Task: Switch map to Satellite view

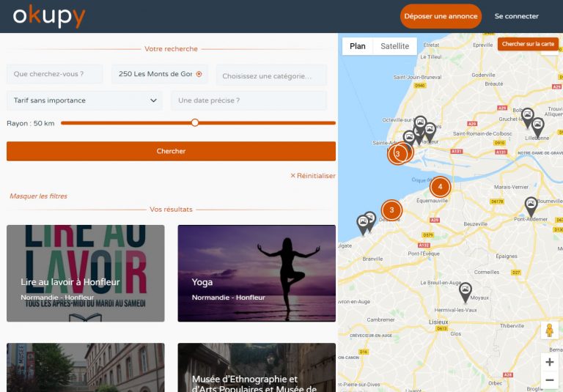Action: click(394, 46)
